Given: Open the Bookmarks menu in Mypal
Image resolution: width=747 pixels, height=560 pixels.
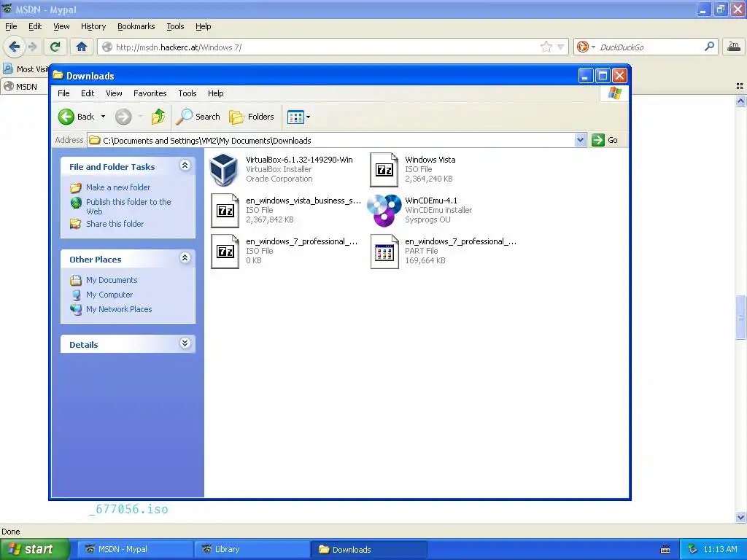Looking at the screenshot, I should pos(136,27).
